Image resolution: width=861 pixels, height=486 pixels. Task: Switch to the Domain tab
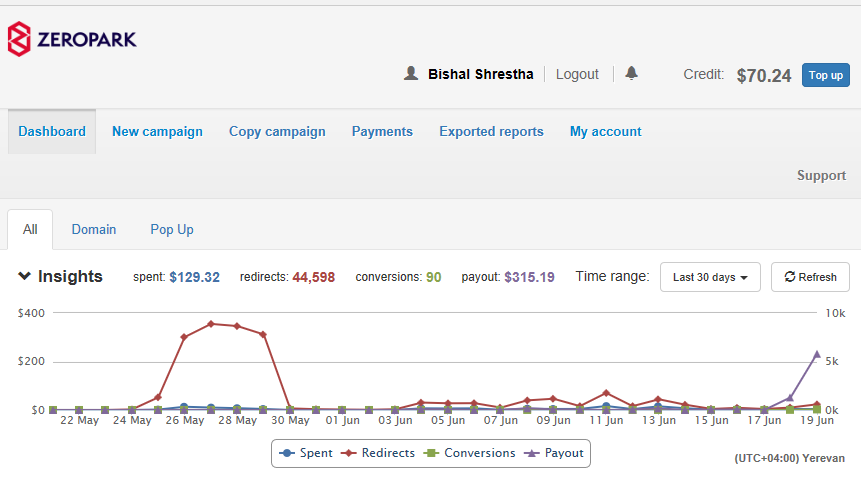coord(94,229)
